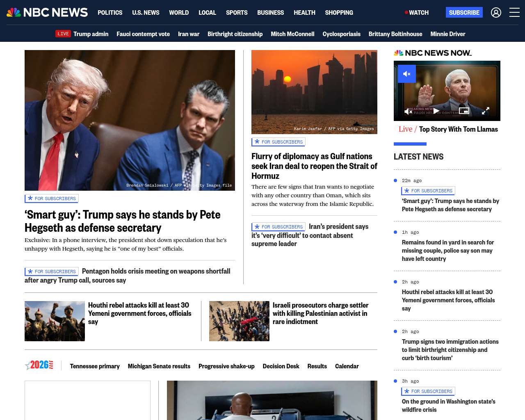Read Gulf nations Iran deal diplomacy headline
Image resolution: width=525 pixels, height=420 pixels.
click(x=314, y=166)
